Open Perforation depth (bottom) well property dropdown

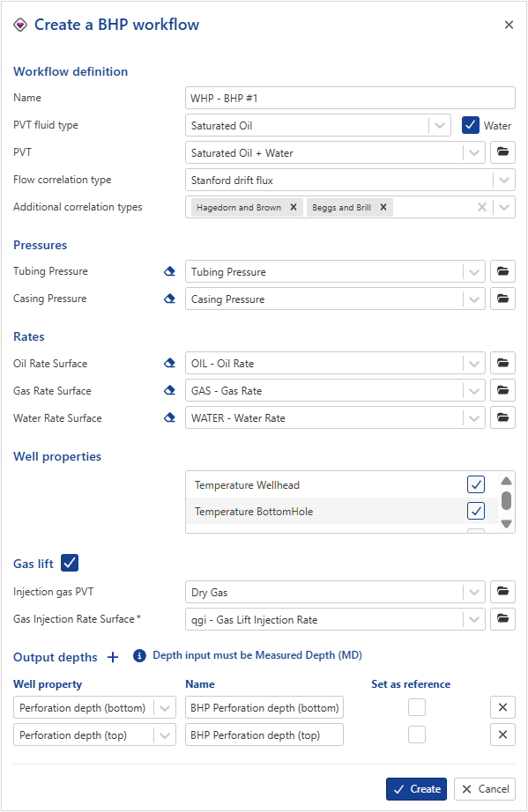pos(165,708)
